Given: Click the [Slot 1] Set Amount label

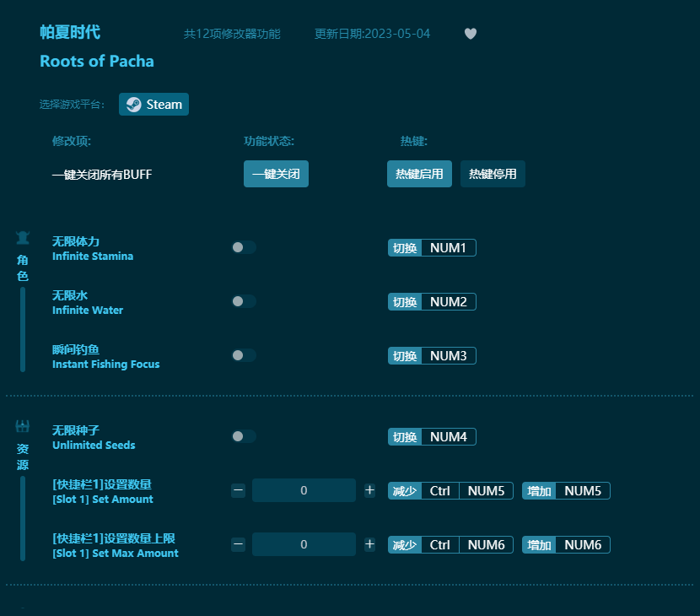Looking at the screenshot, I should pos(103,500).
